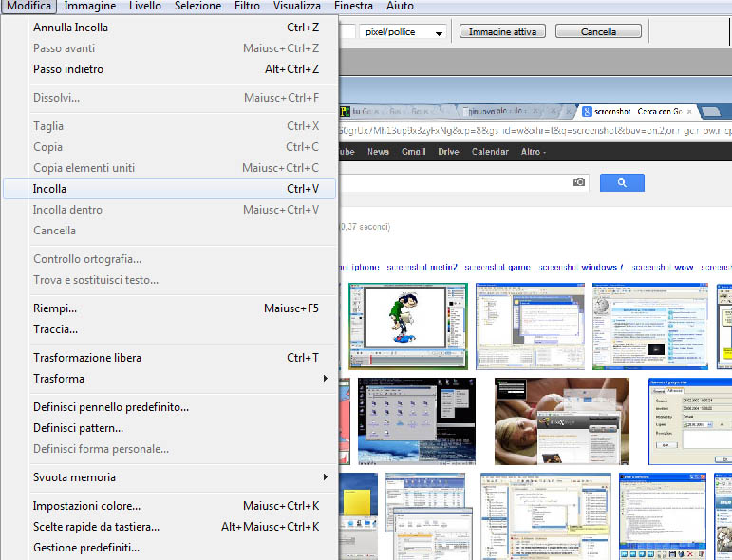
Task: Click the camera search-by-image icon
Action: click(x=579, y=182)
